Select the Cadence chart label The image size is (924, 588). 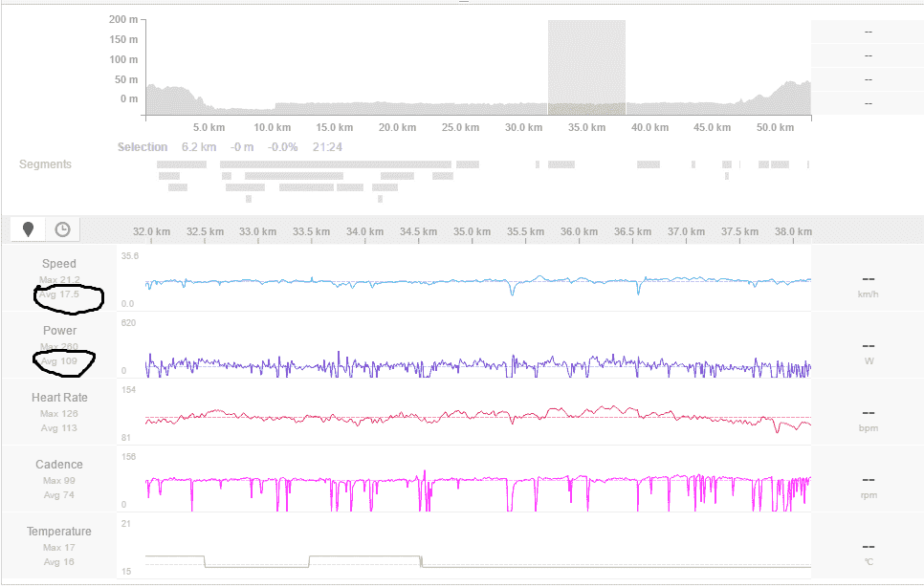click(x=59, y=465)
